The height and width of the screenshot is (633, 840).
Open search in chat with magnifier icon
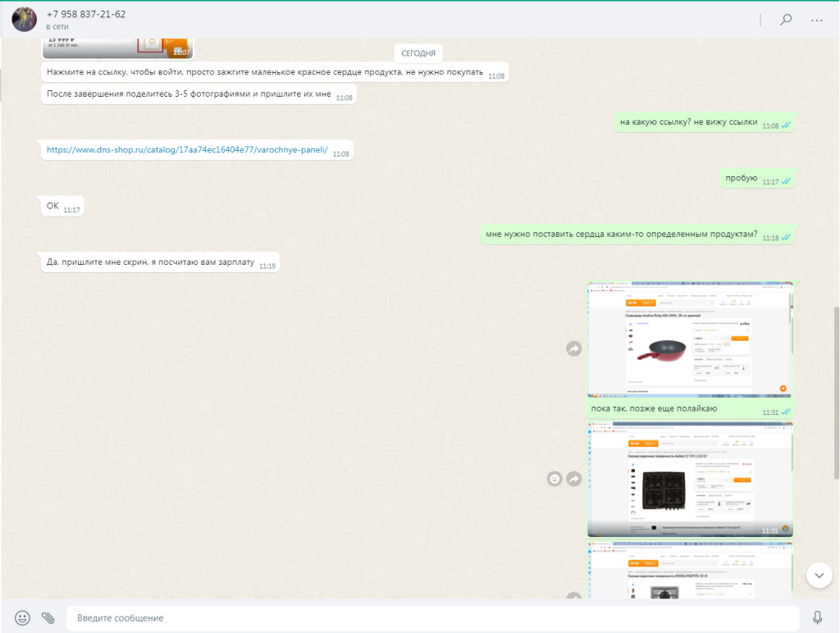pyautogui.click(x=786, y=20)
